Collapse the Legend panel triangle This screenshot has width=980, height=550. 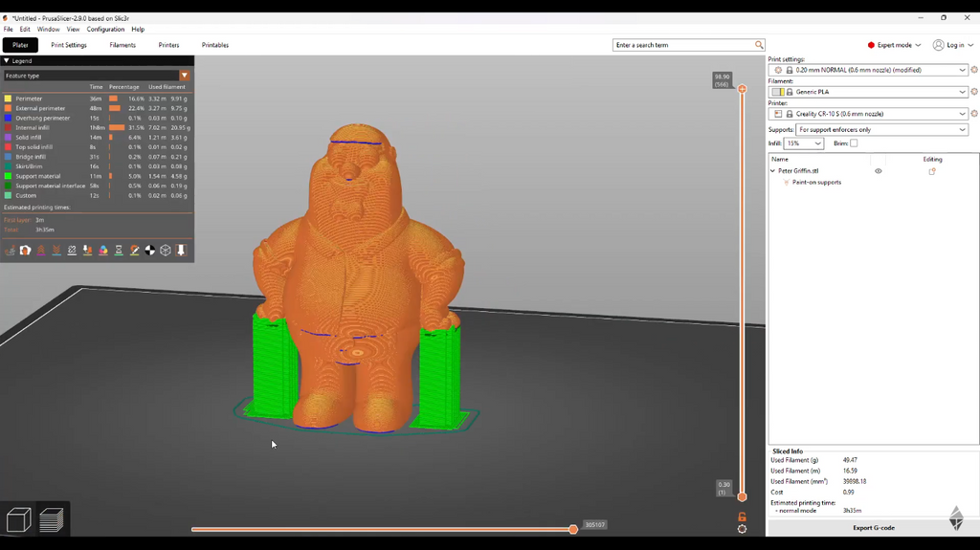click(7, 60)
